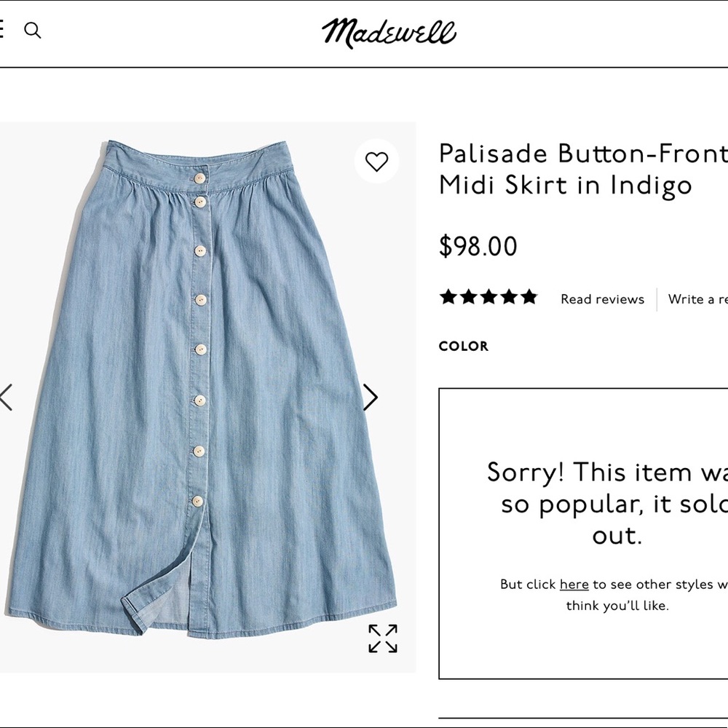728x728 pixels.
Task: Open the navigation menu icon
Action: pyautogui.click(x=2, y=31)
